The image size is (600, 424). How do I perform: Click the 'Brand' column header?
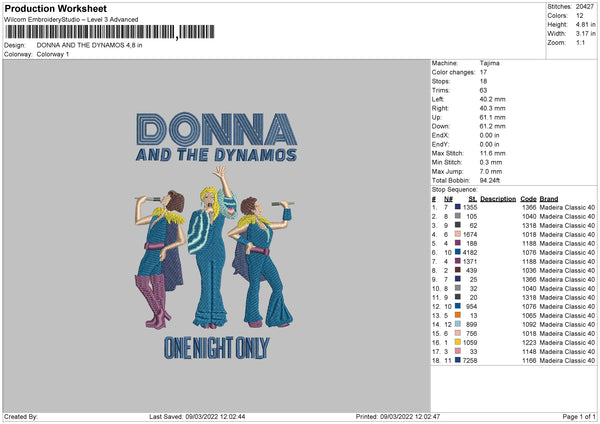[549, 199]
